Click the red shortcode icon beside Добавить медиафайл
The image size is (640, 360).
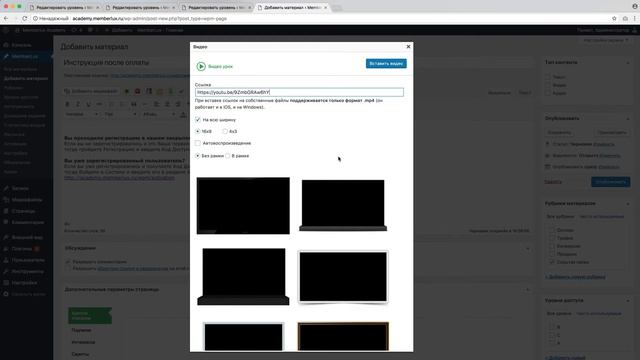pos(138,91)
